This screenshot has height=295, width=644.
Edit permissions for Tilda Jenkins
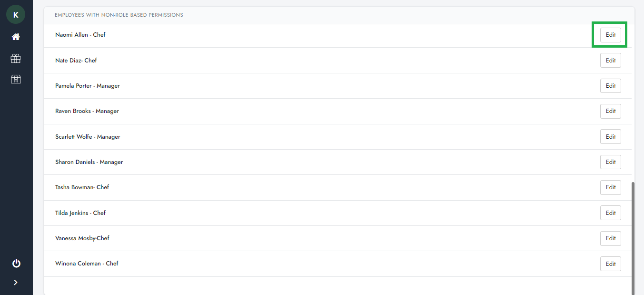(x=610, y=213)
